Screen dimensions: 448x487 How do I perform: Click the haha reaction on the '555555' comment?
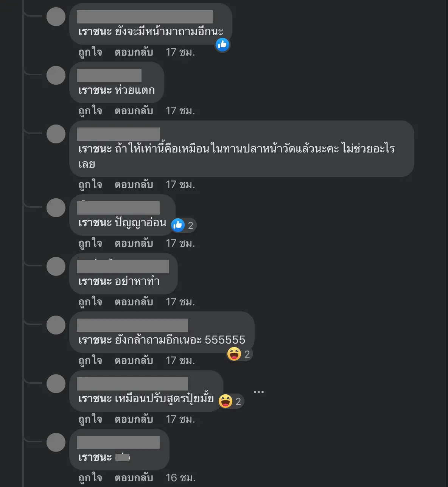234,354
